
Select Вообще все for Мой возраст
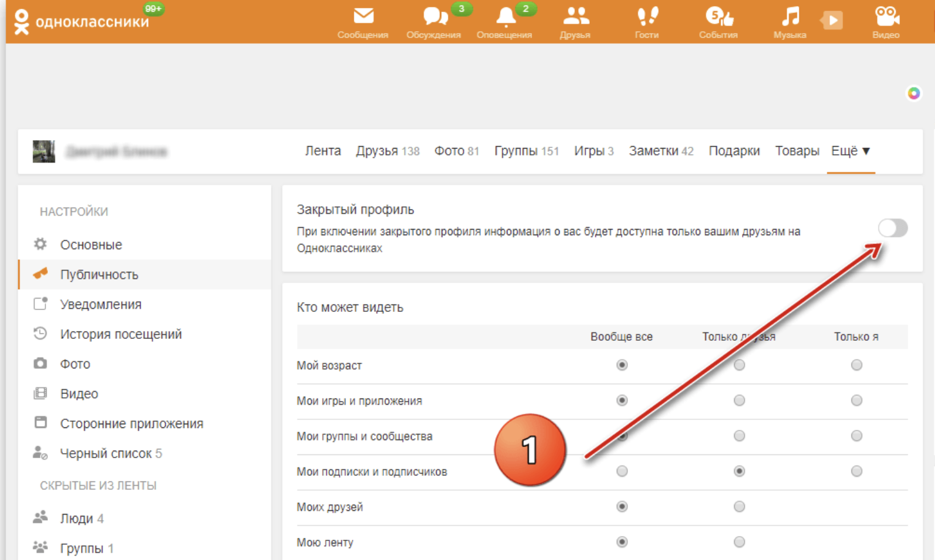pos(622,365)
